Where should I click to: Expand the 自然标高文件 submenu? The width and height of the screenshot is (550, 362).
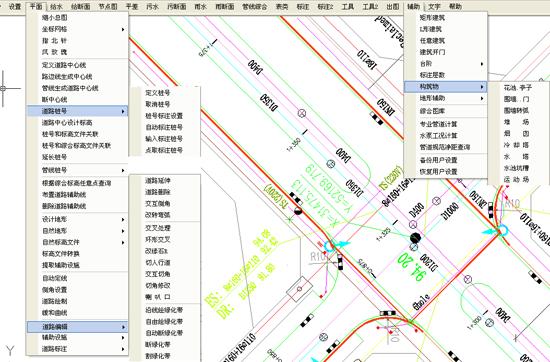[78, 242]
